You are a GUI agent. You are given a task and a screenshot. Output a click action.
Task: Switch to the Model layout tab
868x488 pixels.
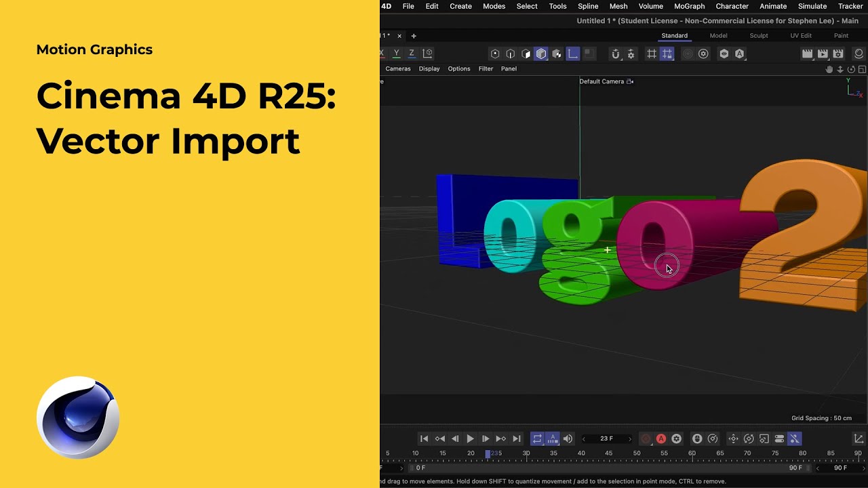[718, 36]
